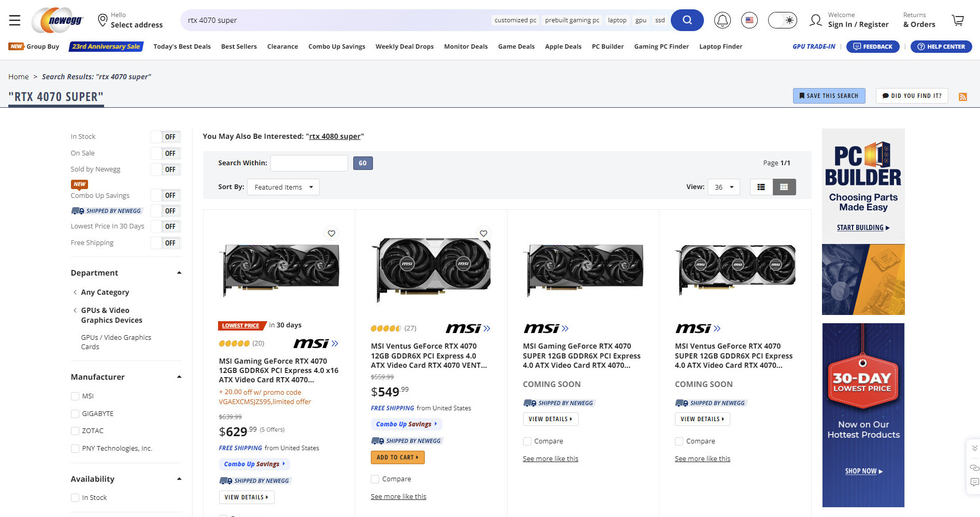The image size is (980, 517).
Task: Click the blue search magnifier button
Action: pyautogui.click(x=687, y=20)
